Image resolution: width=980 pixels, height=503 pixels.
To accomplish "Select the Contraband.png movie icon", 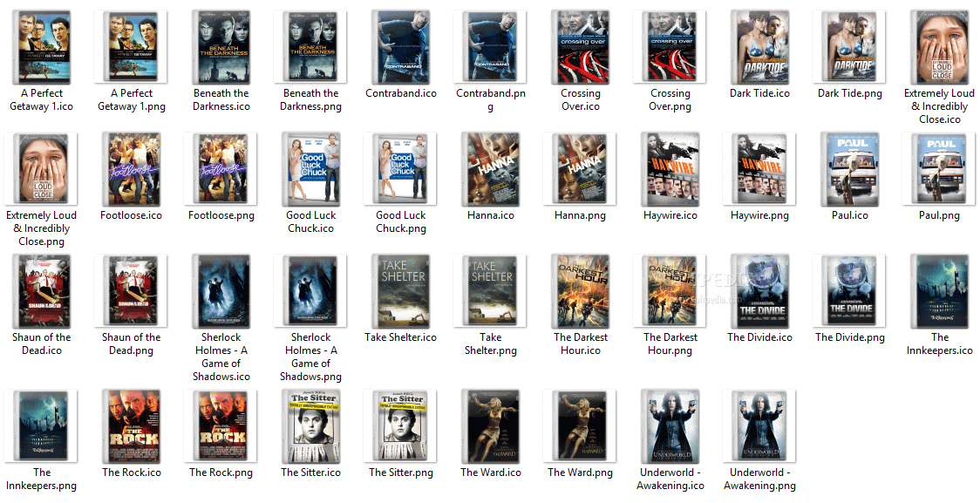I will coord(491,47).
